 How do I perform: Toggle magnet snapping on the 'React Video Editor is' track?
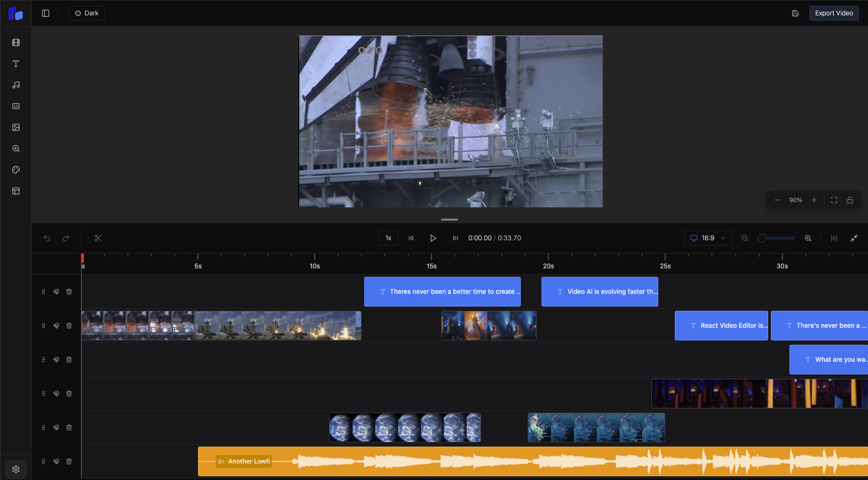click(x=56, y=326)
